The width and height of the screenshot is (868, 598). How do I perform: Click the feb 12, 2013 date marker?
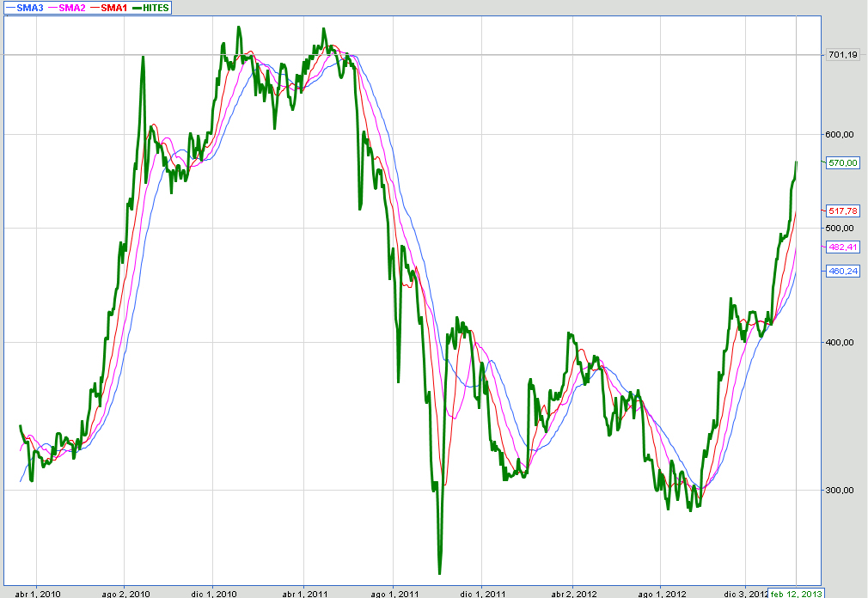[x=797, y=593]
